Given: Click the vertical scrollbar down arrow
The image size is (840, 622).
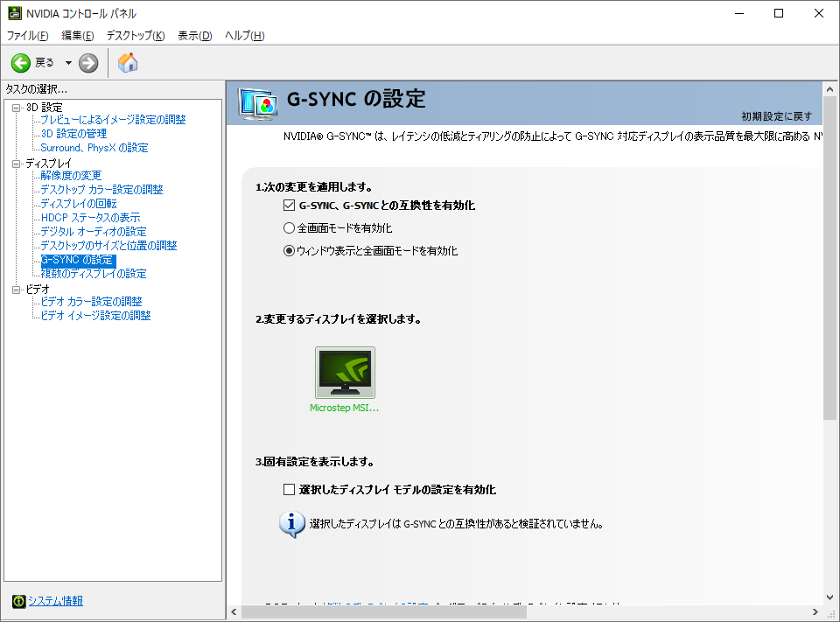Looking at the screenshot, I should click(829, 598).
